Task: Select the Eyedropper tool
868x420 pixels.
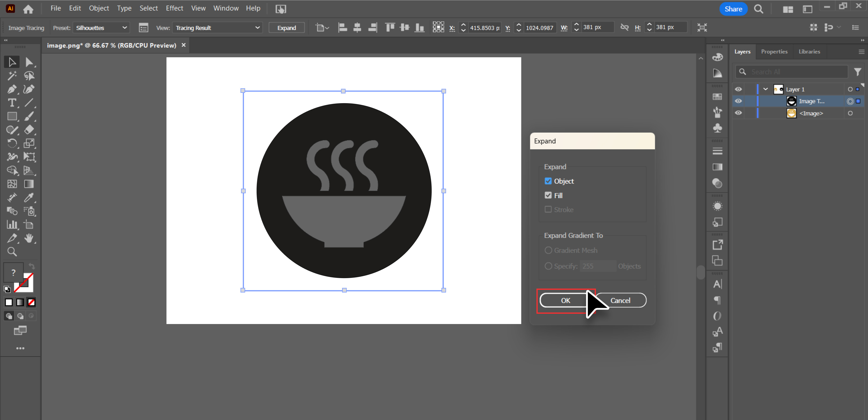Action: pyautogui.click(x=29, y=198)
